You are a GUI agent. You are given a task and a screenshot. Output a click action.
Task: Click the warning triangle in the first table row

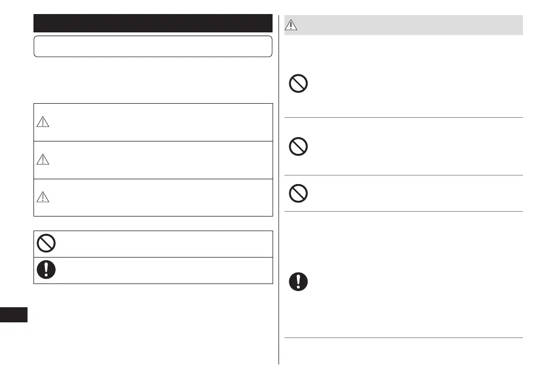click(43, 123)
